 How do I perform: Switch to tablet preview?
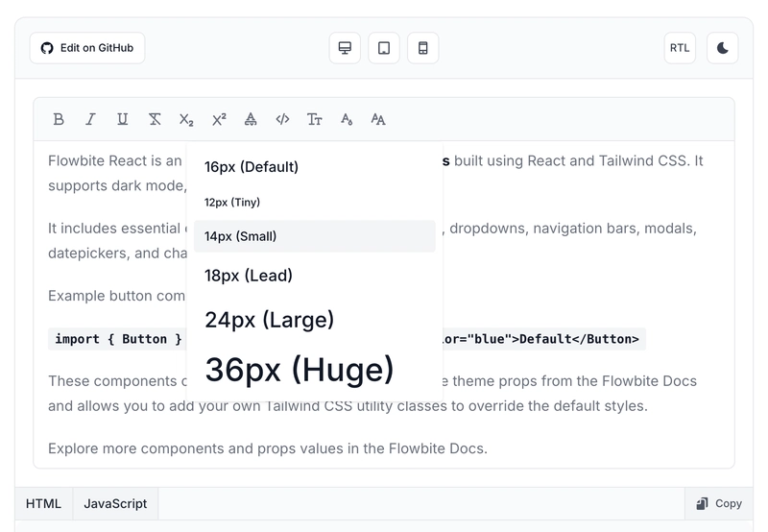(x=384, y=48)
